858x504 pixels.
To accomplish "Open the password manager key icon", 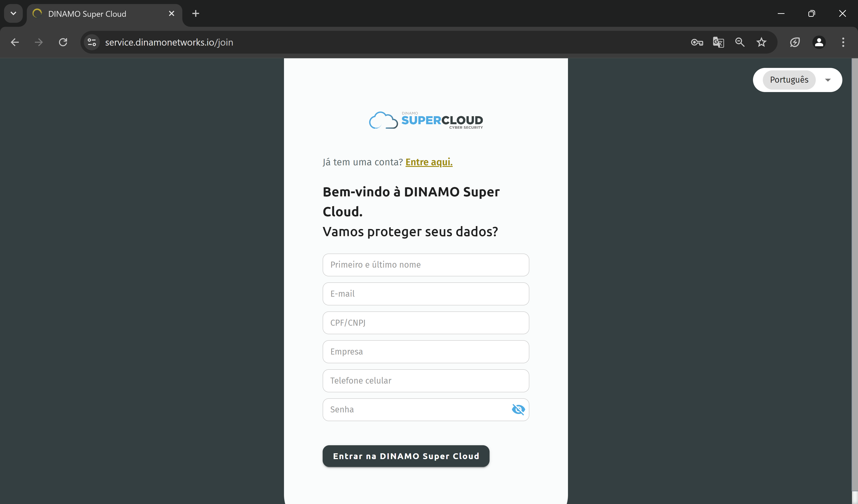I will click(x=697, y=42).
